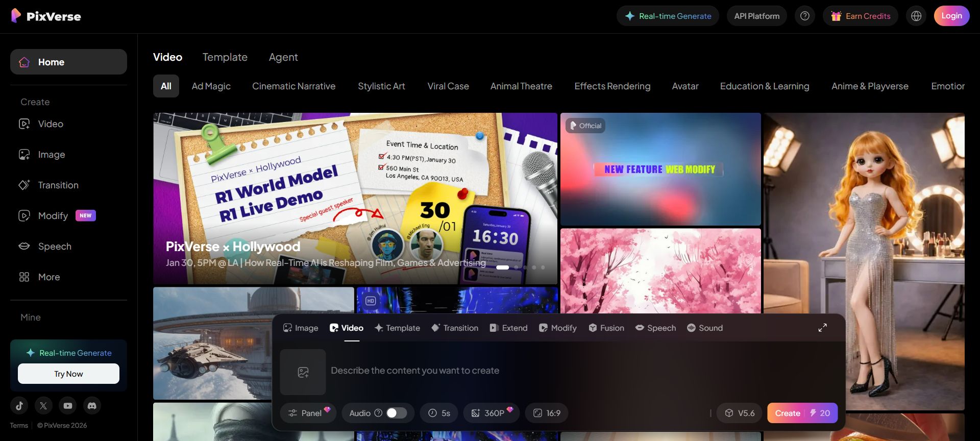
Task: Open the V5.6 model selector
Action: click(x=740, y=413)
